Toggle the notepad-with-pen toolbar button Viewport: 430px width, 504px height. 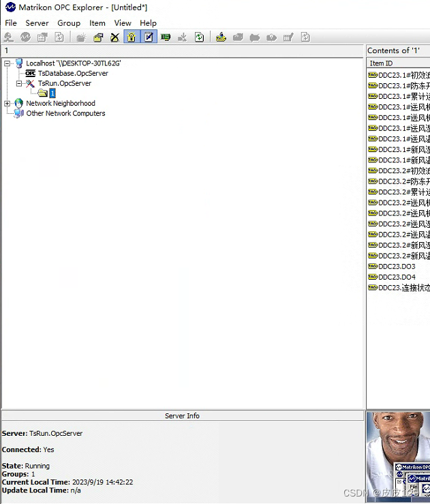pos(149,38)
